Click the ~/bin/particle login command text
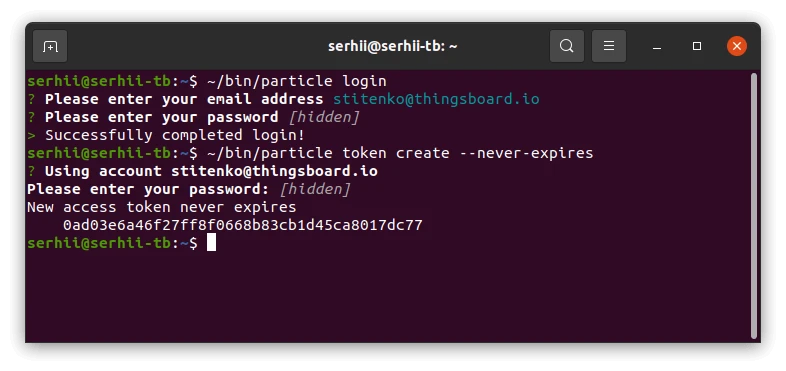The width and height of the screenshot is (786, 371). point(296,81)
